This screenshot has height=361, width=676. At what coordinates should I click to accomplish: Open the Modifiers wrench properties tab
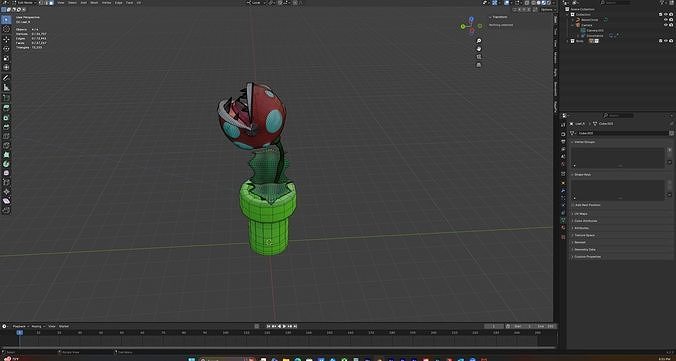pyautogui.click(x=563, y=191)
